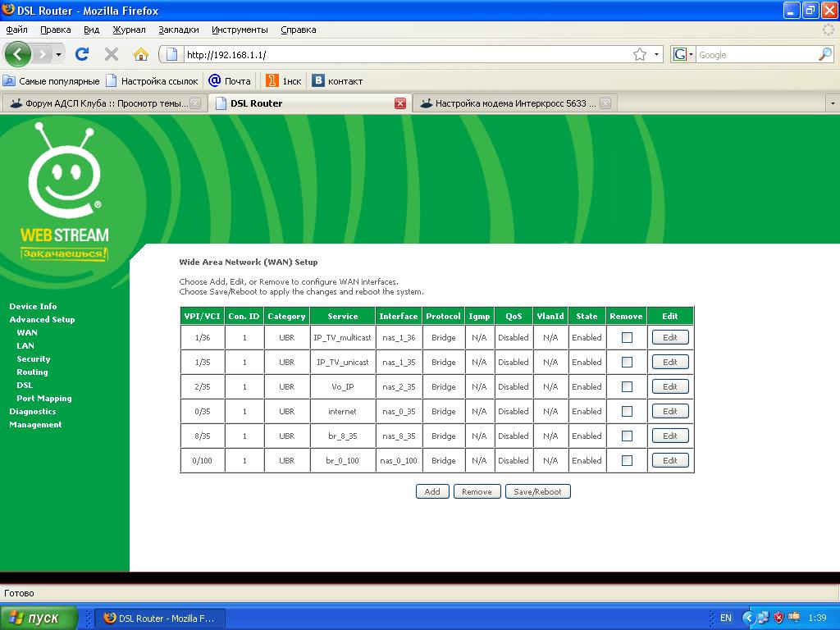Screen dimensions: 840x630
Task: Open the контакт bookmark
Action: click(337, 81)
